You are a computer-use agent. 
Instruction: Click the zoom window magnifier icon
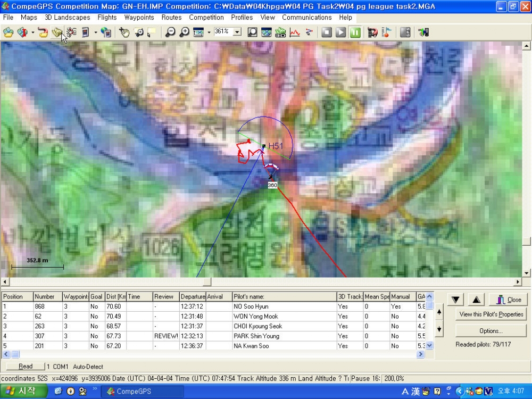click(139, 32)
